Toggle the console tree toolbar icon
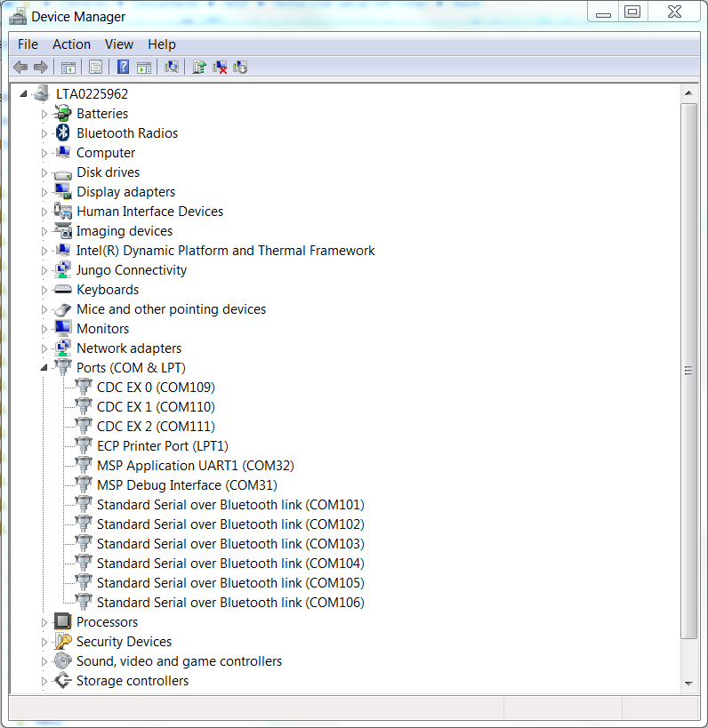 point(68,68)
